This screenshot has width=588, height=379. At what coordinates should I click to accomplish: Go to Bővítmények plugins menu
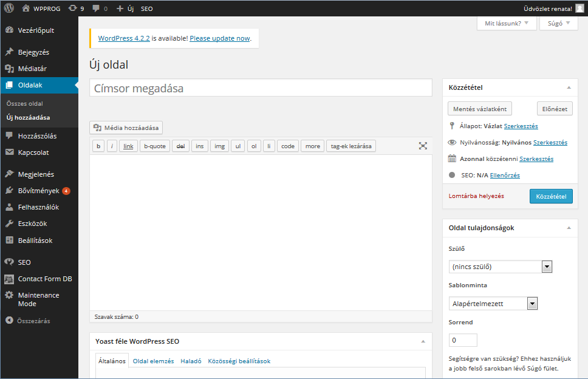39,191
